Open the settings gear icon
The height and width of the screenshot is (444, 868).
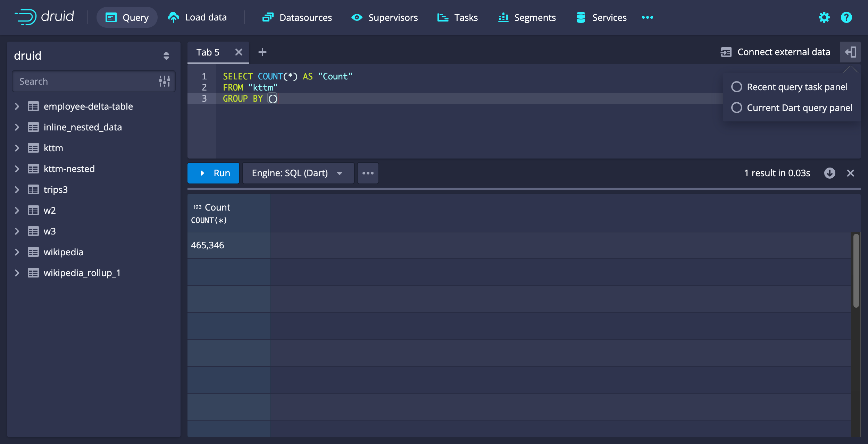824,17
